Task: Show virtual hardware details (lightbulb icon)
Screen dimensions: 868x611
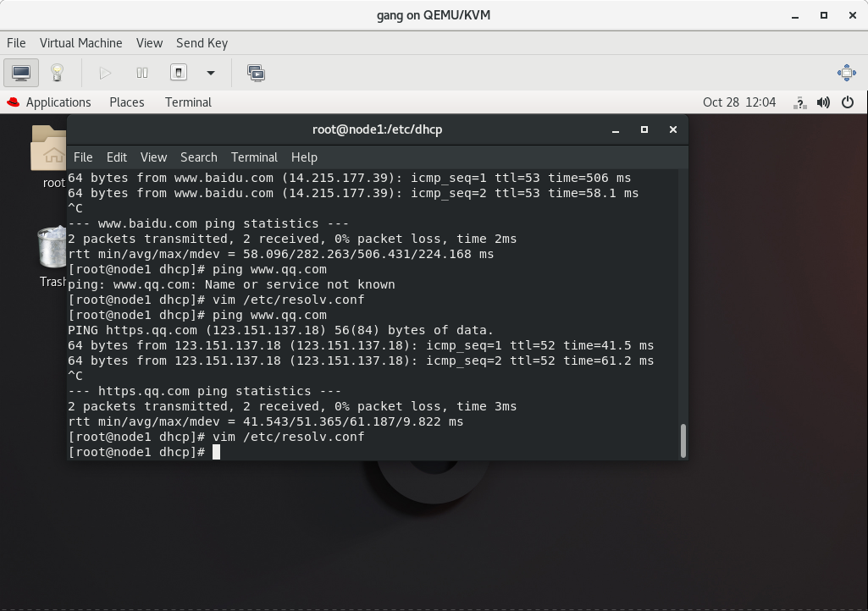Action: (57, 73)
